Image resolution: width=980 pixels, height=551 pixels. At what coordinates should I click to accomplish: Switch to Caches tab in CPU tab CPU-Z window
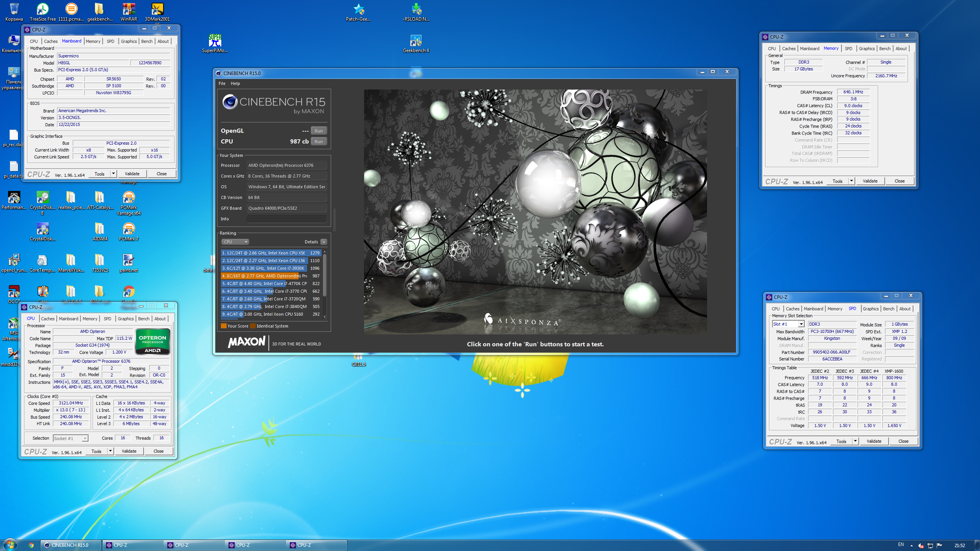pyautogui.click(x=48, y=319)
